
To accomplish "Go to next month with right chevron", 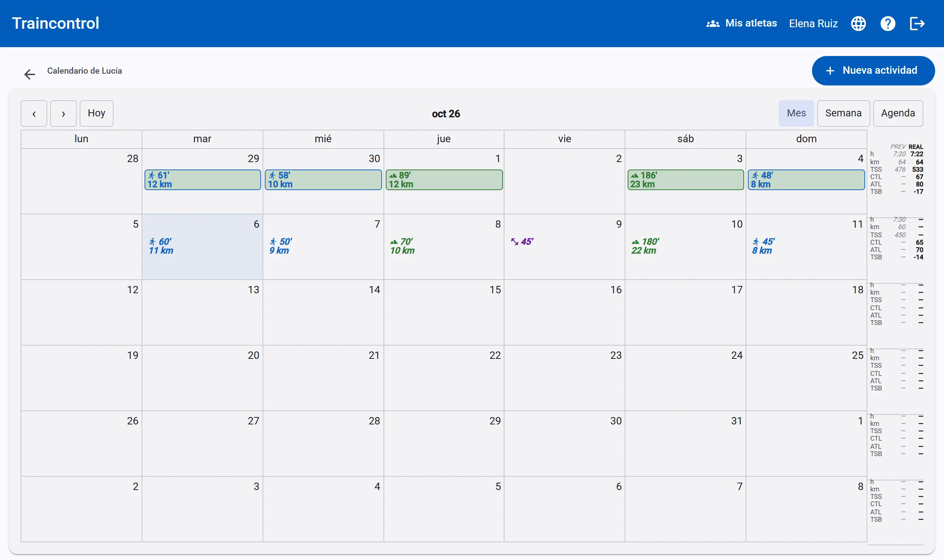I will pyautogui.click(x=63, y=113).
